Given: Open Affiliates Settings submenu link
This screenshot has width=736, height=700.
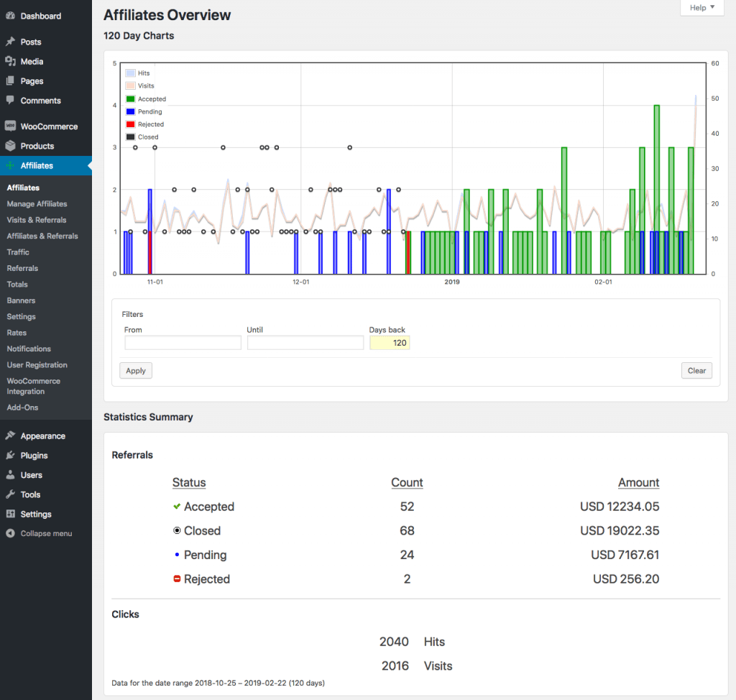Looking at the screenshot, I should 21,316.
